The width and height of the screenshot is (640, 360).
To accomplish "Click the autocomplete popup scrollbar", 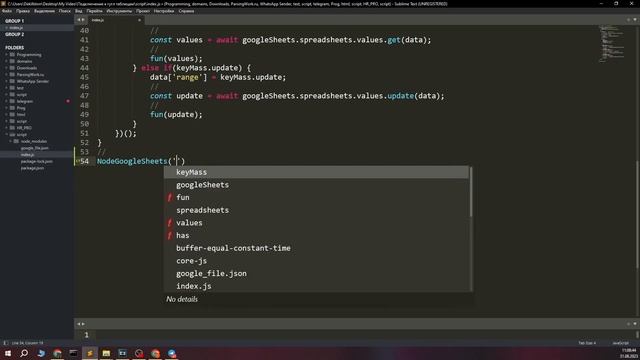I will coord(471,192).
